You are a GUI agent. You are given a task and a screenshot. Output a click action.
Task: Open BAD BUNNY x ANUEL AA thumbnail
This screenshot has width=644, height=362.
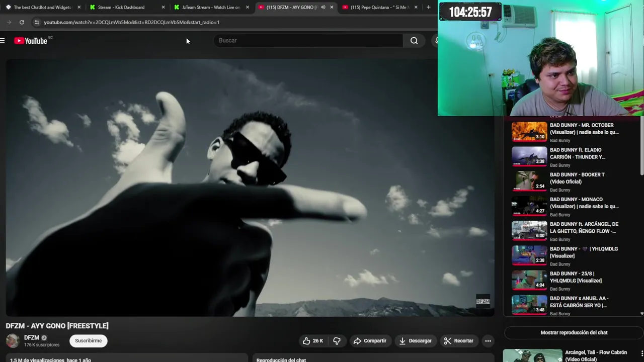click(x=529, y=305)
